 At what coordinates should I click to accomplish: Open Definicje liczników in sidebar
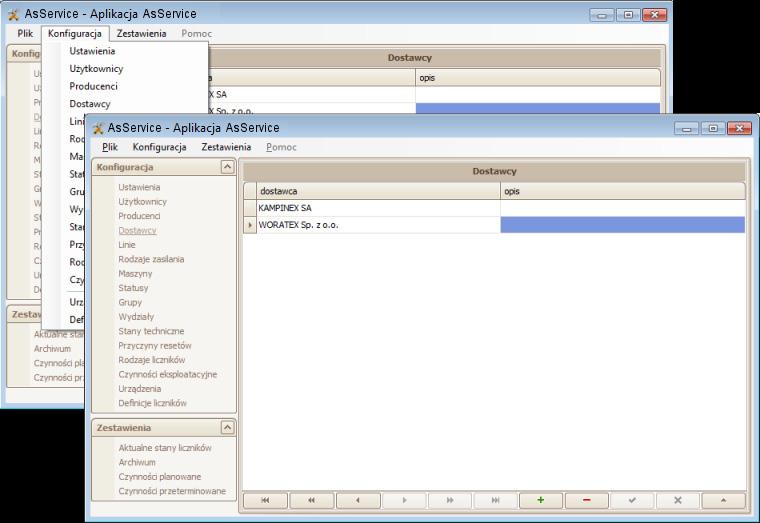(152, 403)
